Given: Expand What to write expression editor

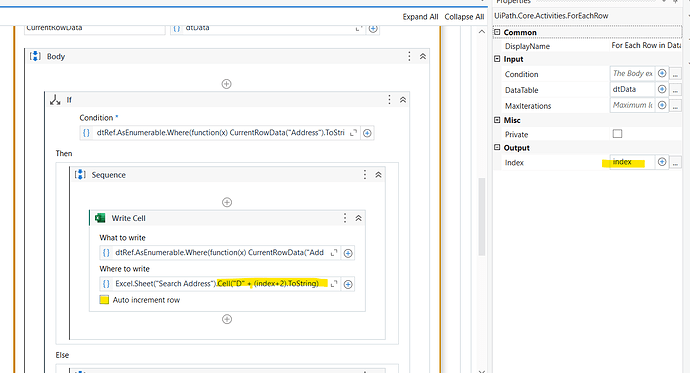Looking at the screenshot, I should pyautogui.click(x=334, y=252).
